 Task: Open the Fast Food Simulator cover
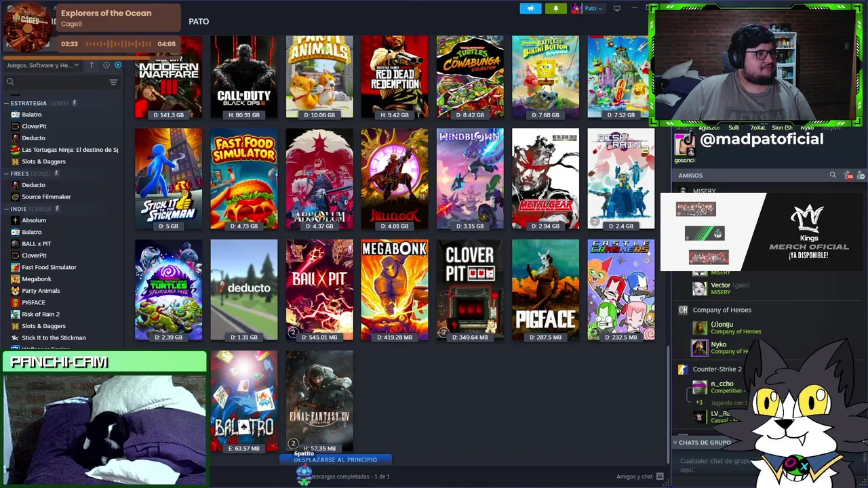click(x=244, y=179)
